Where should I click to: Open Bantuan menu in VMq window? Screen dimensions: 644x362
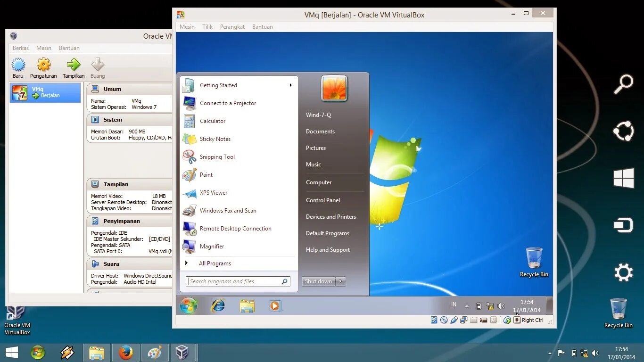tap(263, 27)
